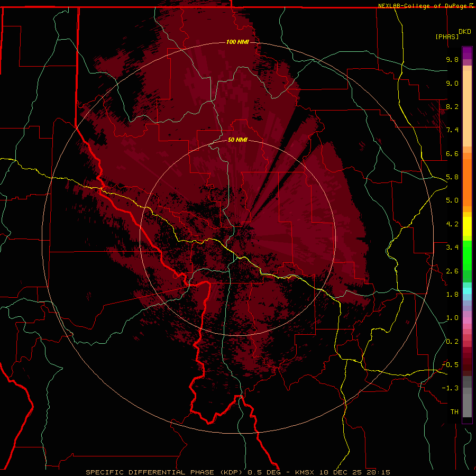Click the KMSX radar site identifier in caption

click(x=305, y=472)
